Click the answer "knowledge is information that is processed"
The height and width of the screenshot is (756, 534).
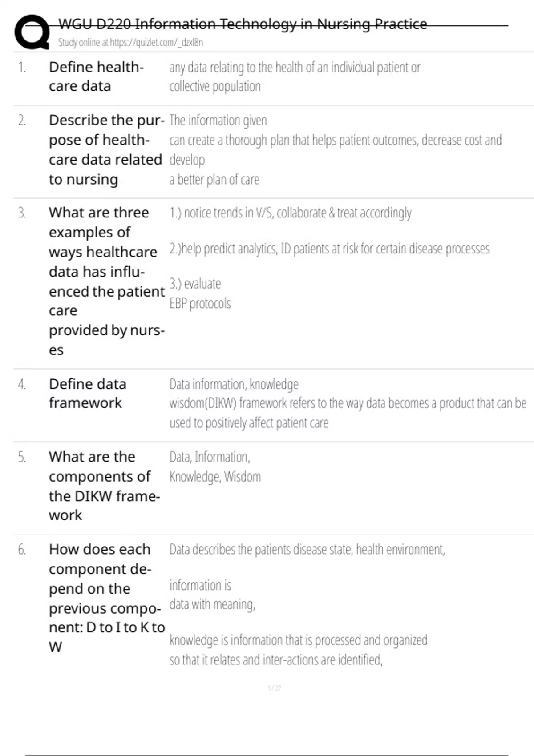[x=298, y=640]
